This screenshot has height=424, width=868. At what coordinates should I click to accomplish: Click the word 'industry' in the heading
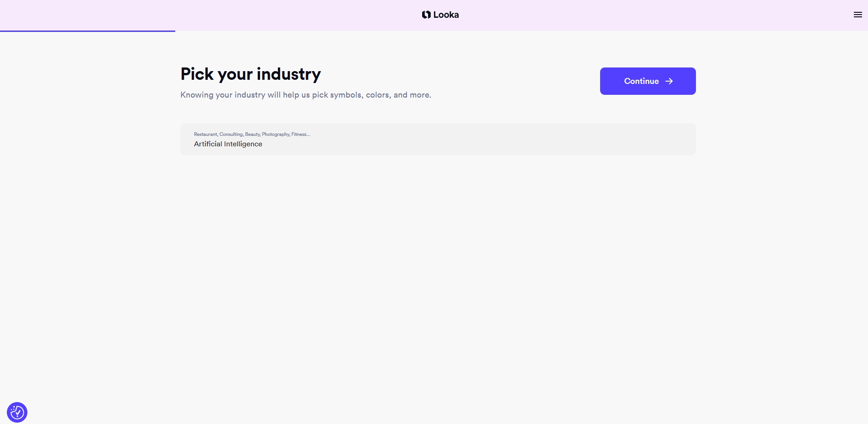288,74
